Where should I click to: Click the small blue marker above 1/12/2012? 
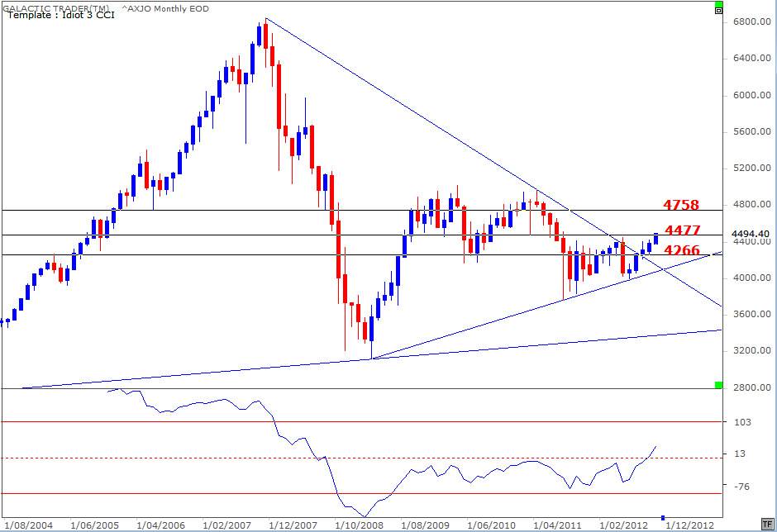point(663,518)
